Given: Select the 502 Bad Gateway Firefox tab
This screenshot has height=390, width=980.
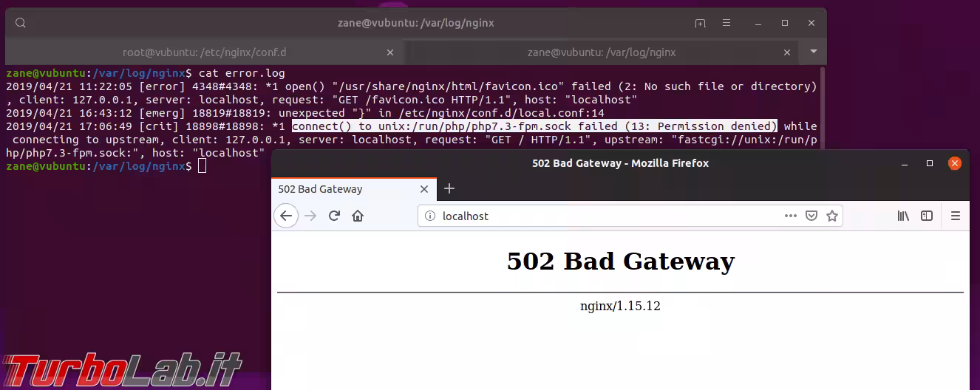Looking at the screenshot, I should pyautogui.click(x=353, y=189).
